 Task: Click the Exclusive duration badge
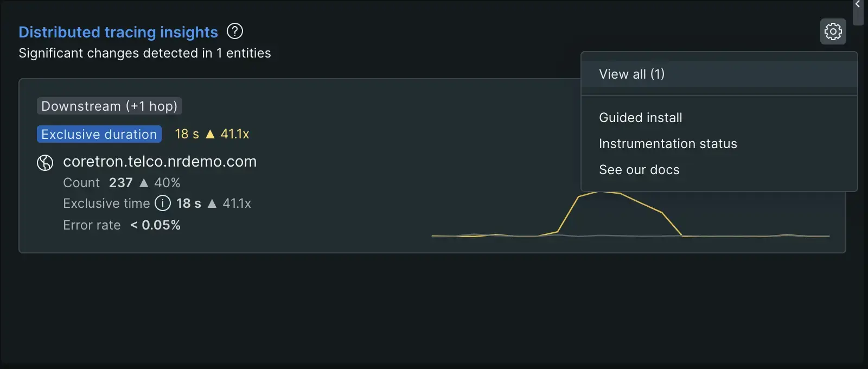(x=99, y=134)
